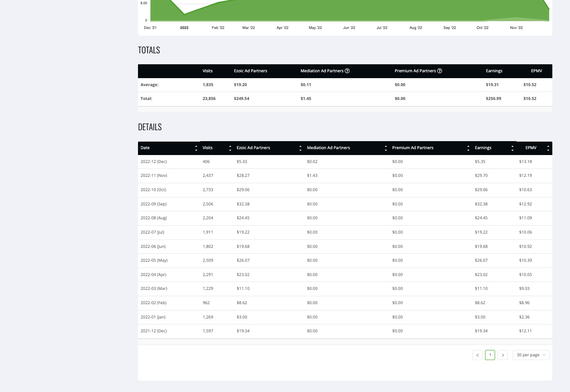Click average earnings value $19.31
Screen dimensions: 570x392
[492, 85]
